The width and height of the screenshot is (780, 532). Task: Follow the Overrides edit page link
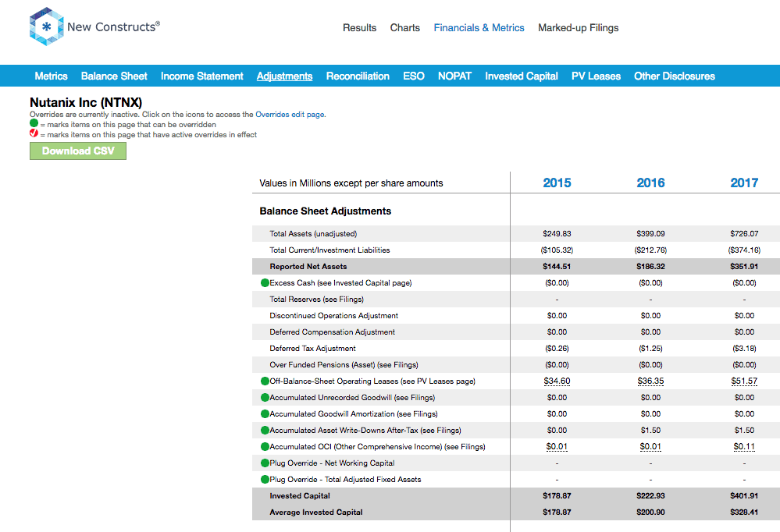point(290,115)
